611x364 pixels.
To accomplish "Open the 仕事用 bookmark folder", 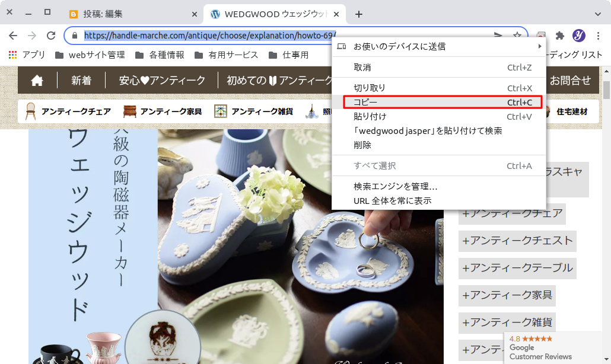I will [x=289, y=55].
